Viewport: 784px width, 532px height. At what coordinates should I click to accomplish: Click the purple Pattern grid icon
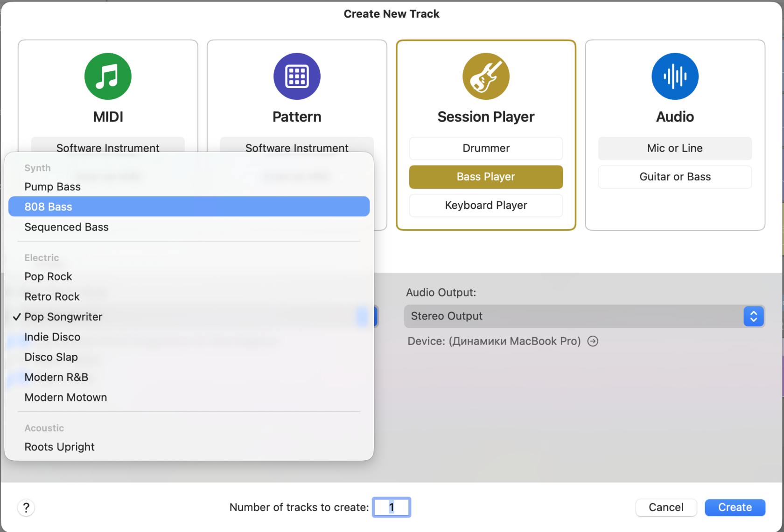coord(297,76)
